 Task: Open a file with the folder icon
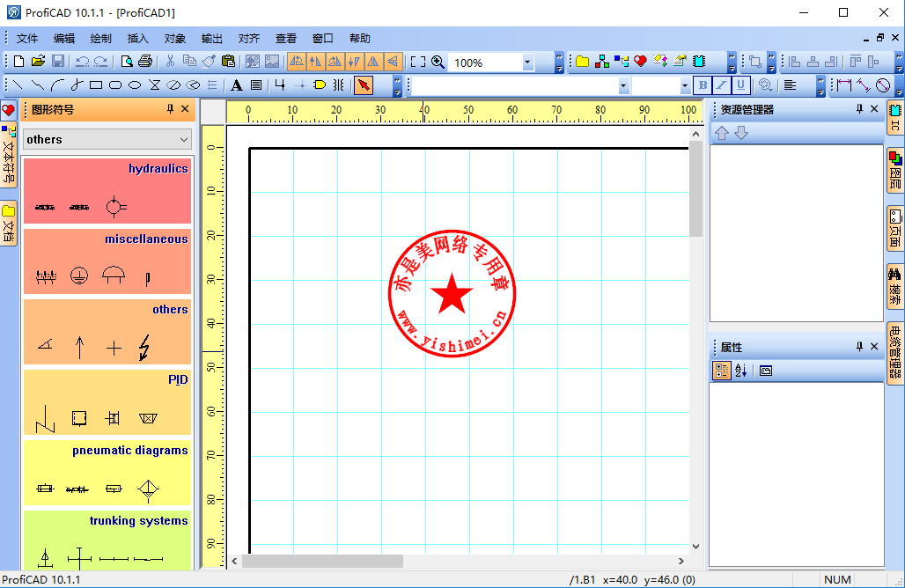coord(38,62)
